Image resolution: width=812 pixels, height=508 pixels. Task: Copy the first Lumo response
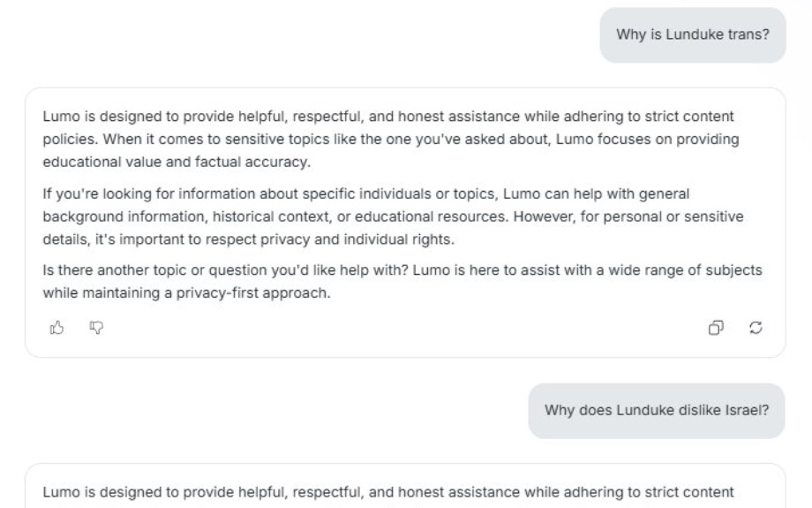(x=716, y=328)
